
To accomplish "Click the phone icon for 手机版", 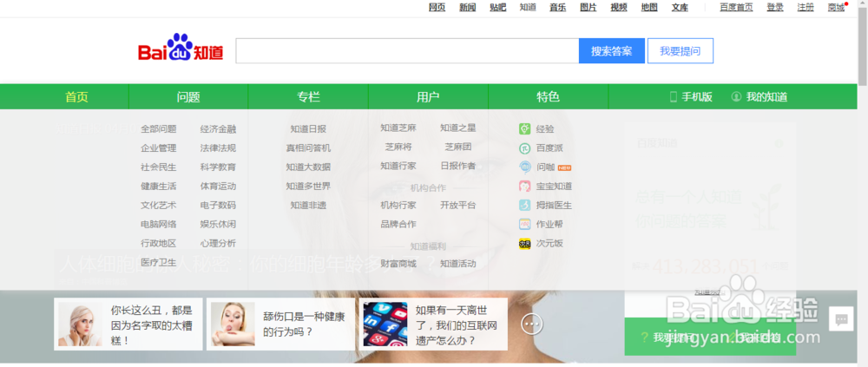I will 674,97.
